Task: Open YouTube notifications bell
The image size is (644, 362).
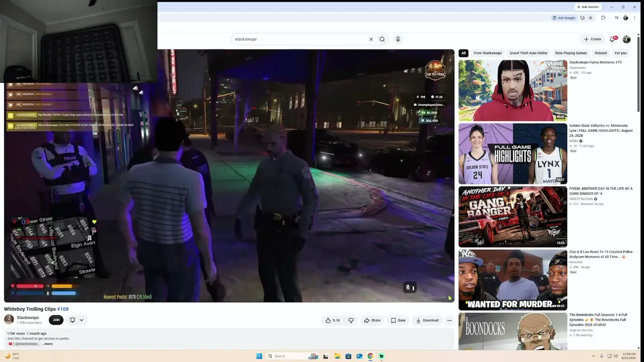Action: (613, 39)
